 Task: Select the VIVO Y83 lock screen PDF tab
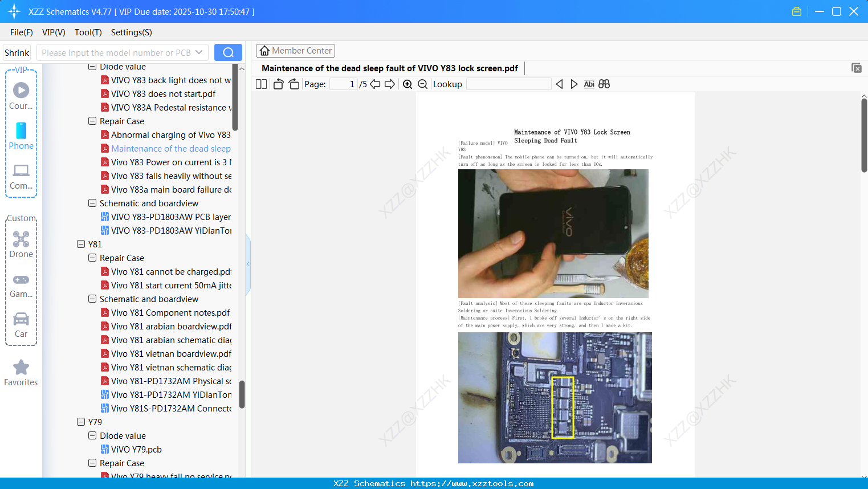click(x=392, y=68)
